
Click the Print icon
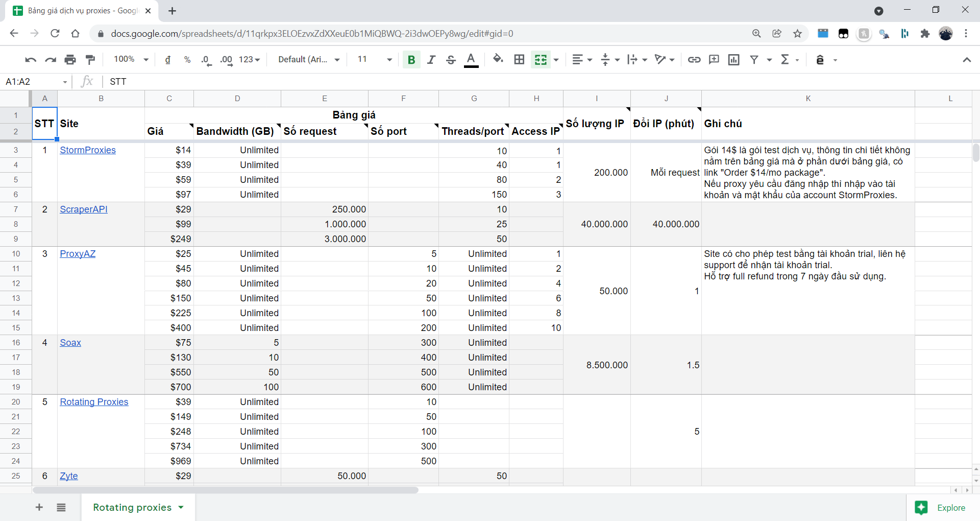click(70, 60)
